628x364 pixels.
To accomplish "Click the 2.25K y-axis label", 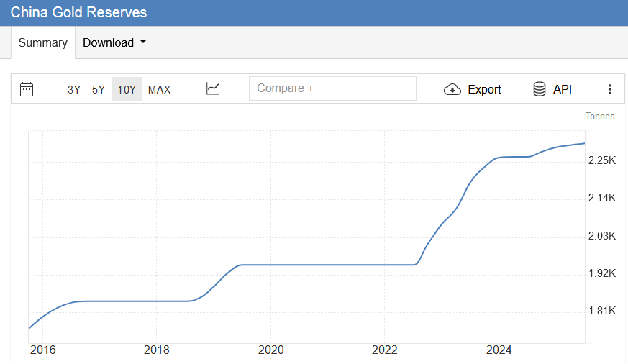I will [602, 160].
